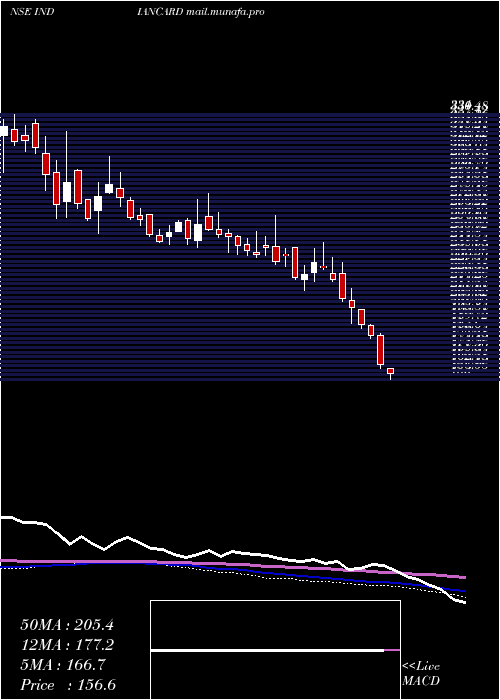Click the '12MA : 177.2' text
This screenshot has height=700, width=500.
(x=67, y=645)
